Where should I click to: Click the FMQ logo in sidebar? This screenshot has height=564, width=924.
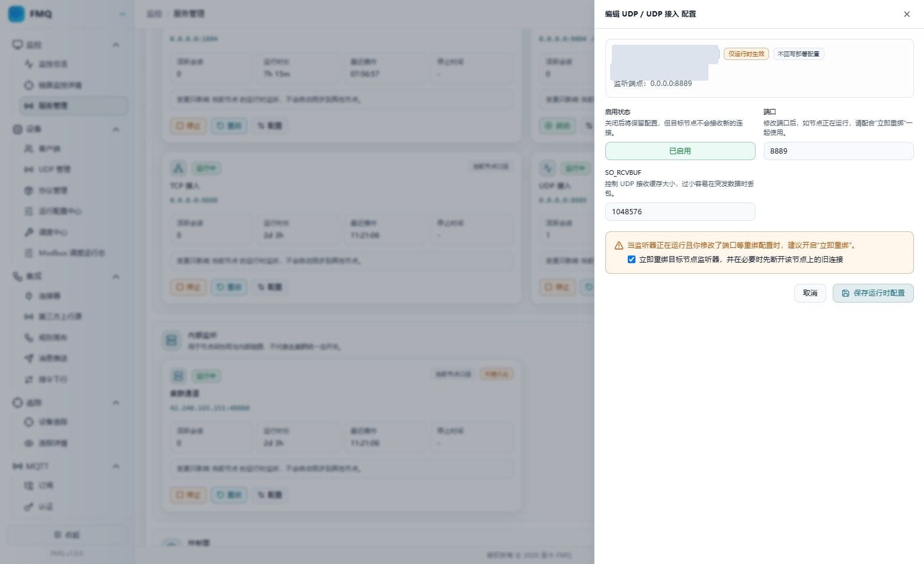16,14
